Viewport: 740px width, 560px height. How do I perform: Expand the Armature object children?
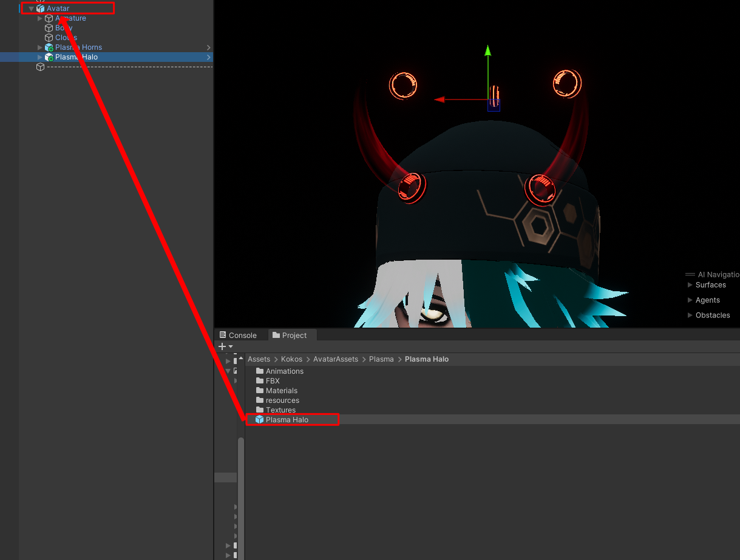tap(40, 18)
